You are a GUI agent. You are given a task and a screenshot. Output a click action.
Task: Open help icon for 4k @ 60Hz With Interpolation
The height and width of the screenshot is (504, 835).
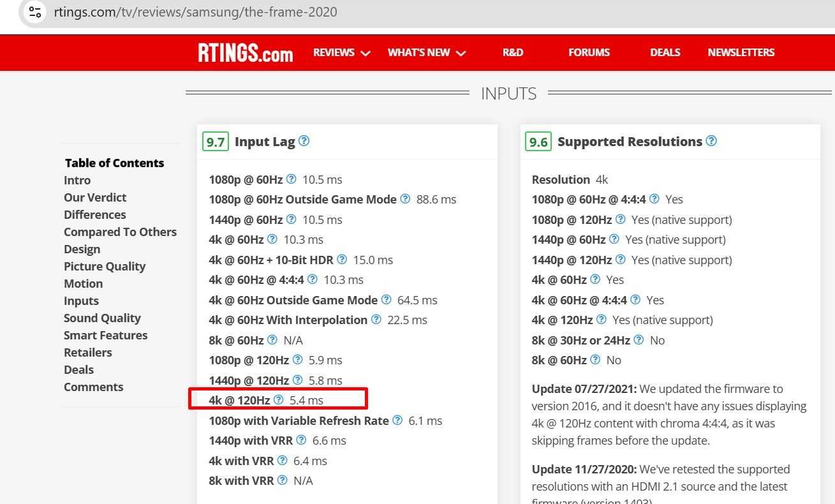click(x=376, y=320)
